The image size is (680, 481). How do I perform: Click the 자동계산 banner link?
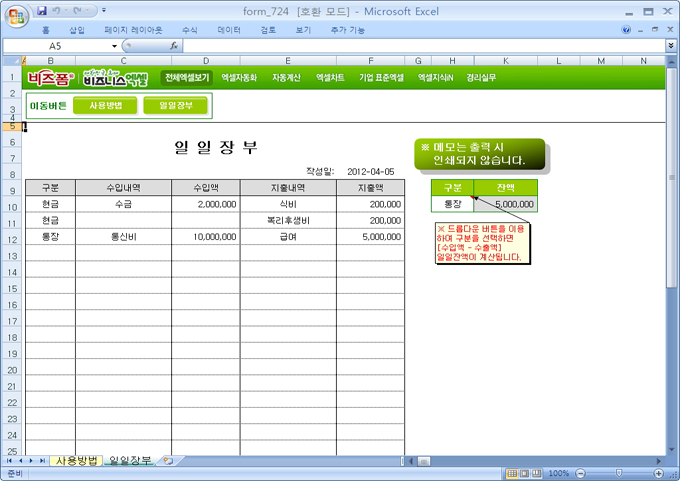(x=286, y=78)
